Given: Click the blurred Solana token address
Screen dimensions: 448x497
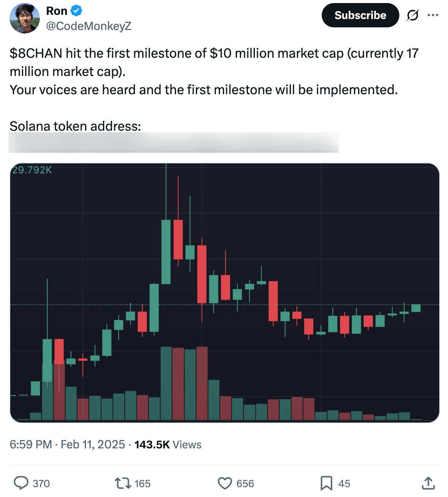Looking at the screenshot, I should 173,143.
